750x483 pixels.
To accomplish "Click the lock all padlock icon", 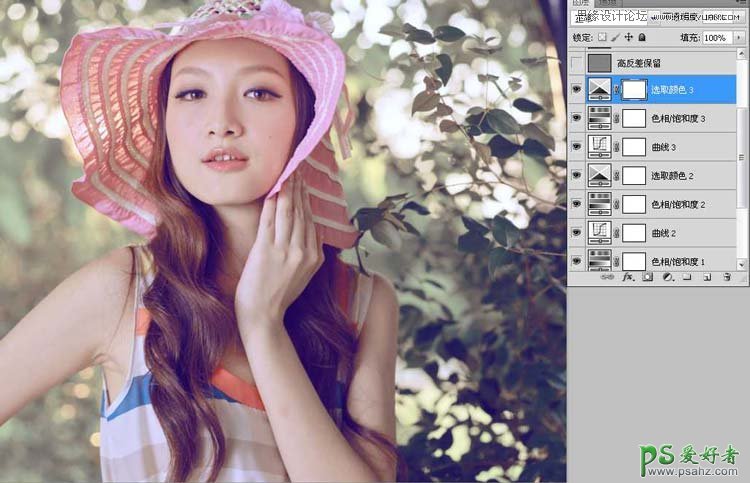I will tap(642, 37).
